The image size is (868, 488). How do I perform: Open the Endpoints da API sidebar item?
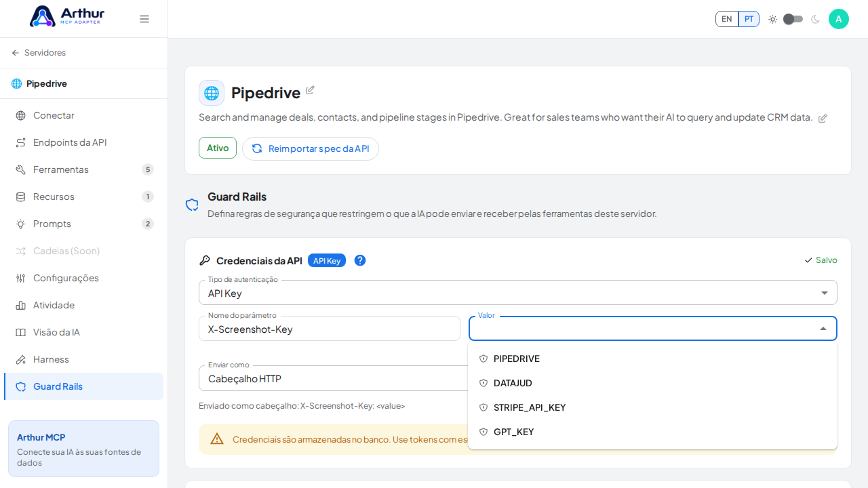(x=84, y=142)
